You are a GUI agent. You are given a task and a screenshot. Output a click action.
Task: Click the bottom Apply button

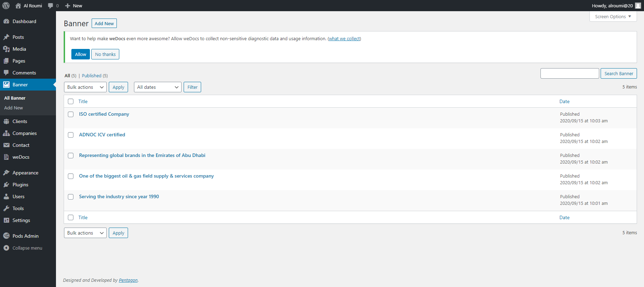pos(118,233)
